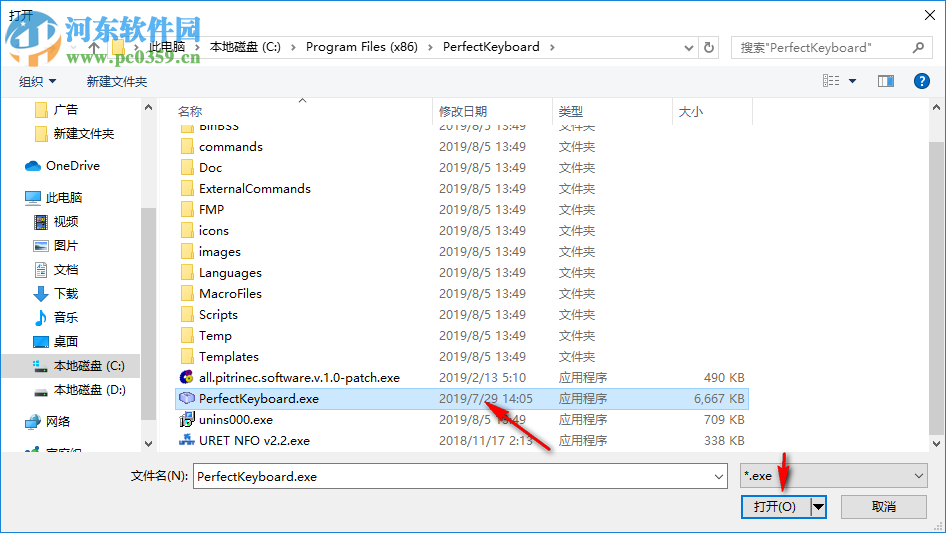The image size is (946, 533).
Task: Click unins000.exe file icon
Action: [x=187, y=420]
